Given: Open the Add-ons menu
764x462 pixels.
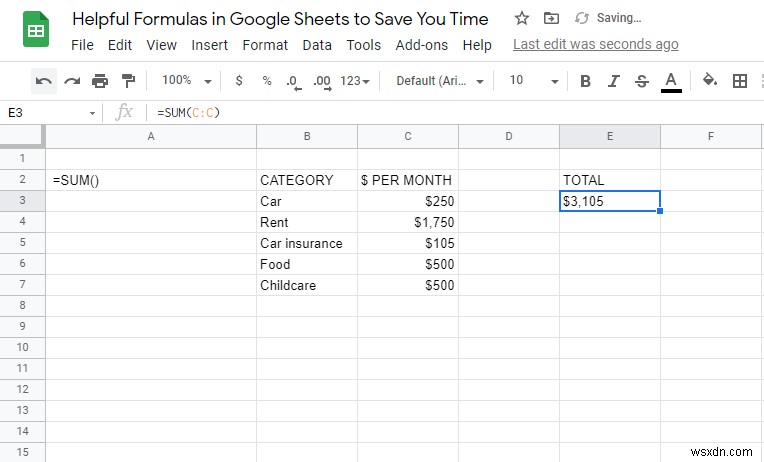Looking at the screenshot, I should tap(422, 45).
